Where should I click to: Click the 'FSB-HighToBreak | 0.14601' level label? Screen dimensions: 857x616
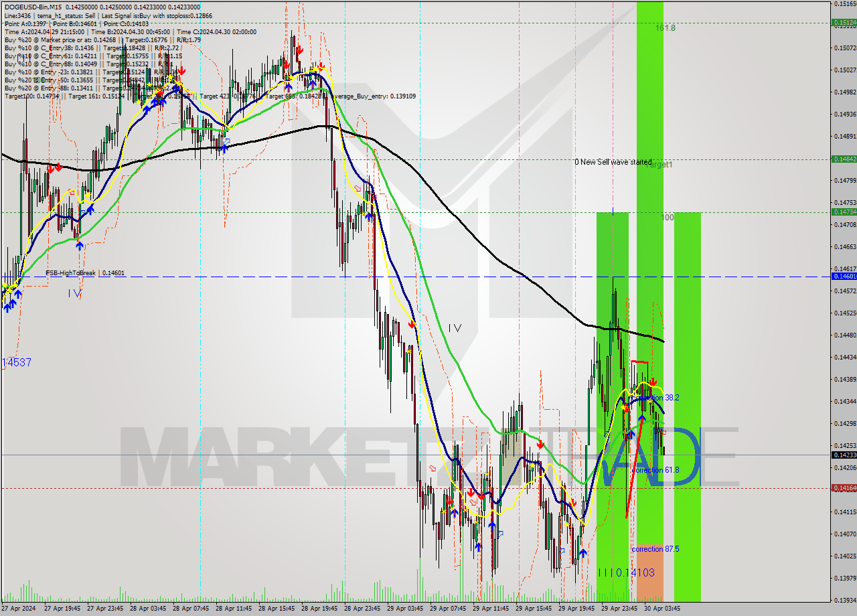(x=85, y=273)
